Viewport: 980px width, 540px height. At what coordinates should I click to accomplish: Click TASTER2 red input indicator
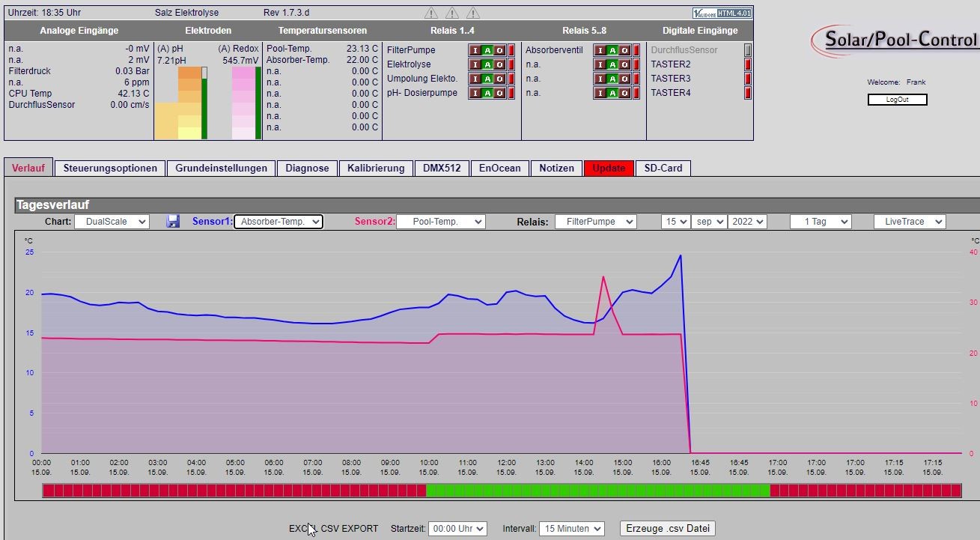(747, 64)
